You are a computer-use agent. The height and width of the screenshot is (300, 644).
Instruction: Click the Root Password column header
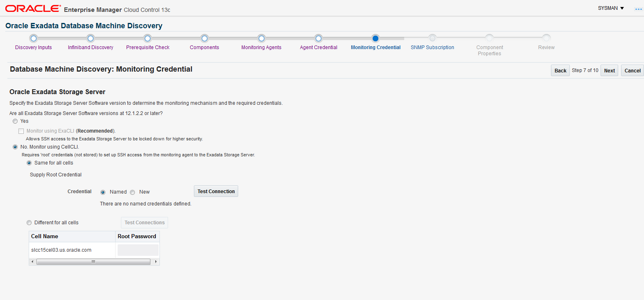pyautogui.click(x=137, y=237)
